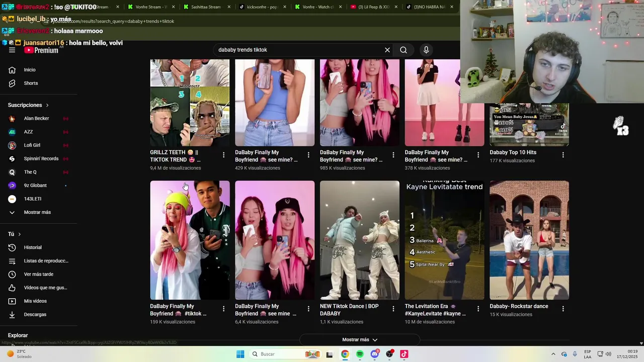This screenshot has height=362, width=644.
Task: Open TikTok app from the taskbar
Action: coord(404,354)
